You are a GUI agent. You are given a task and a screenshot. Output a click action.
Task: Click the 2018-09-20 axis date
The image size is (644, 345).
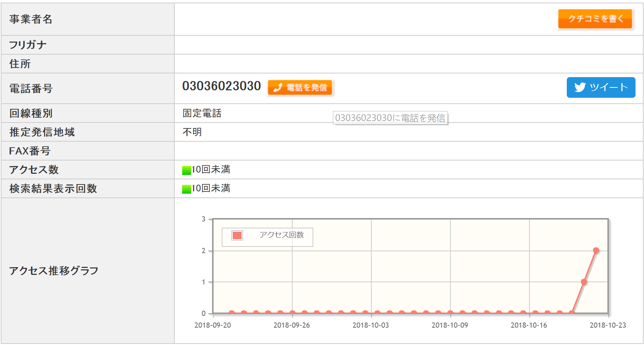[x=213, y=325]
